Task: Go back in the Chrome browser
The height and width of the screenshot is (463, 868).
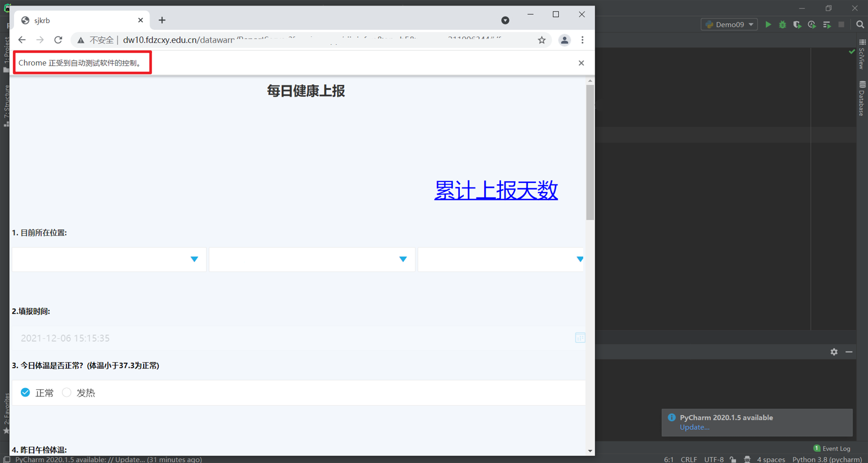Action: 22,40
